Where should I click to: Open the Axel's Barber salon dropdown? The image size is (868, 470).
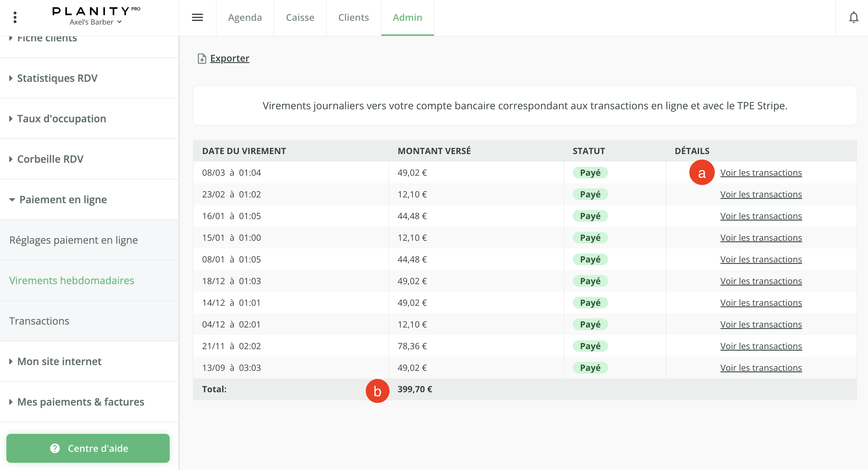tap(95, 22)
